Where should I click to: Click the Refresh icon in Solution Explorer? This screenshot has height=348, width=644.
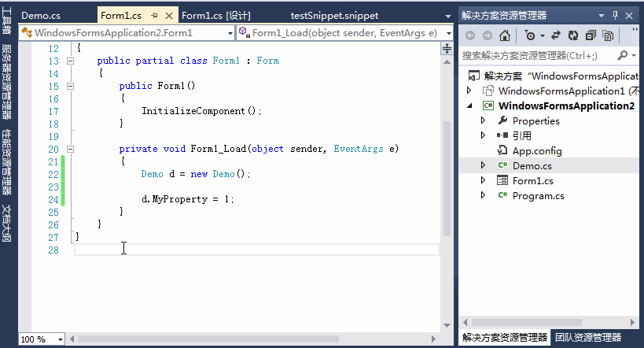[572, 35]
